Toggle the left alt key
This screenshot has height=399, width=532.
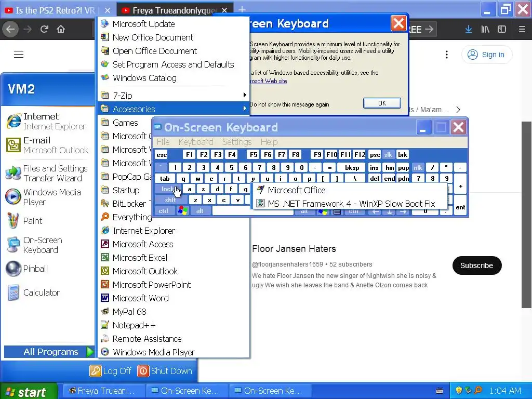point(199,211)
